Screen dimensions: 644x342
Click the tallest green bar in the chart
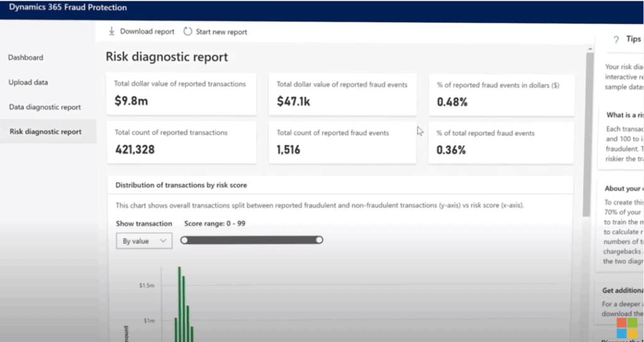179,304
